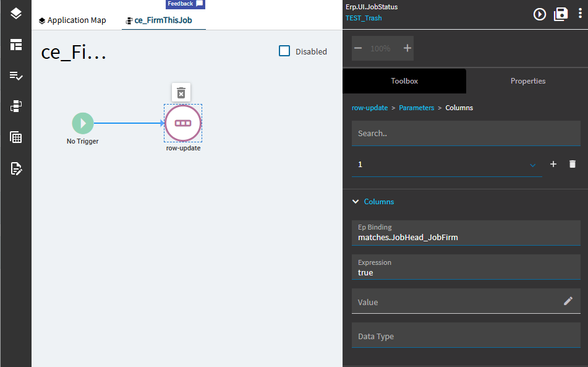588x367 pixels.
Task: Toggle the Disabled checkbox
Action: [284, 51]
